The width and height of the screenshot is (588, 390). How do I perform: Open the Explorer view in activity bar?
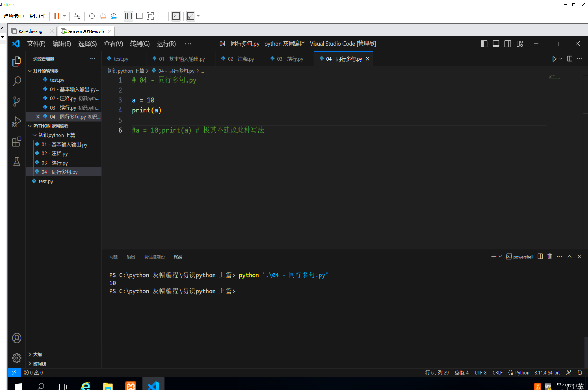[x=16, y=61]
